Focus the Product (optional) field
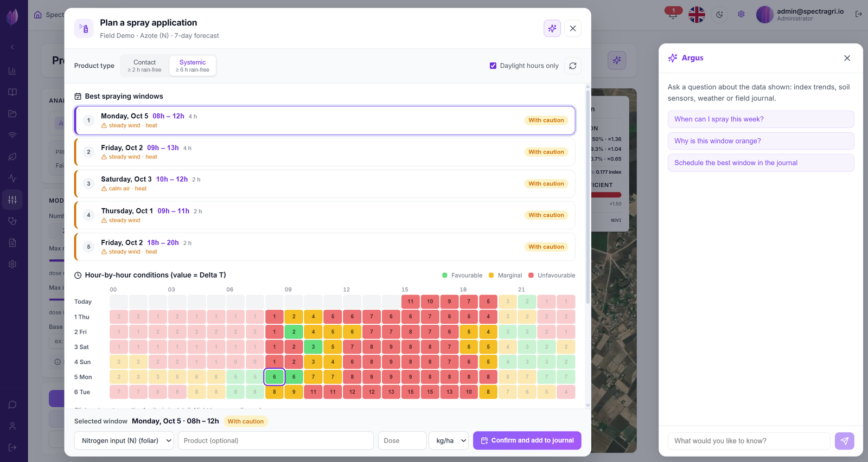The image size is (868, 462). point(276,440)
